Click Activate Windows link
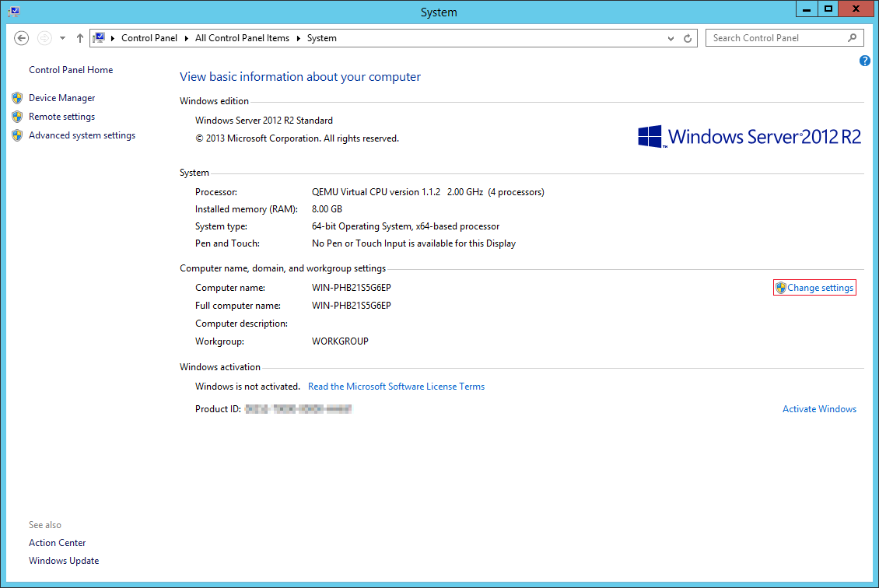The height and width of the screenshot is (588, 879). 819,408
